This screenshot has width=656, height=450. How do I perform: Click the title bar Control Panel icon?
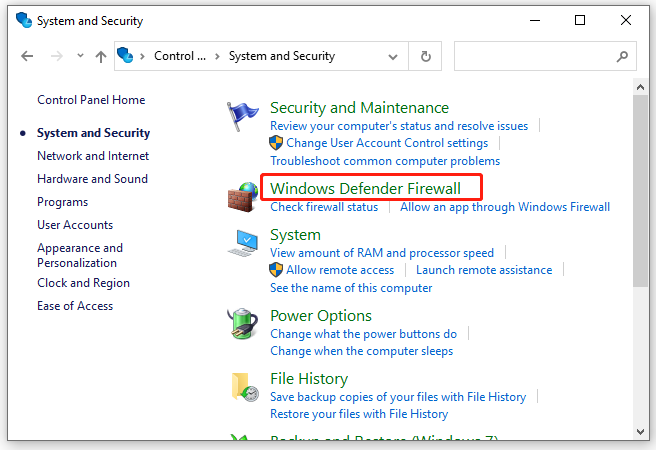point(24,20)
